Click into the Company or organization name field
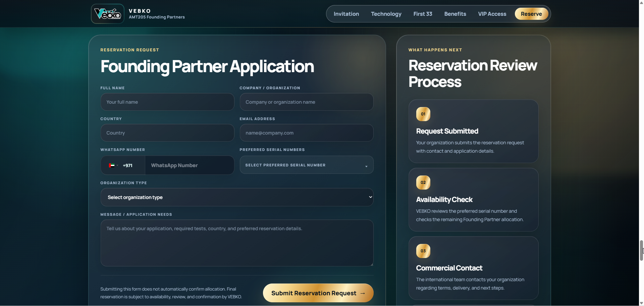This screenshot has height=306, width=644. point(307,102)
